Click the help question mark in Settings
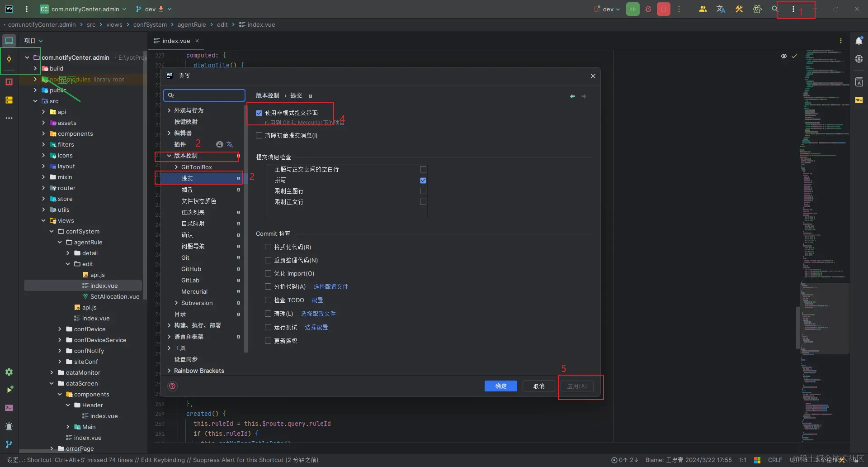Viewport: 868px width, 467px height. [x=172, y=386]
